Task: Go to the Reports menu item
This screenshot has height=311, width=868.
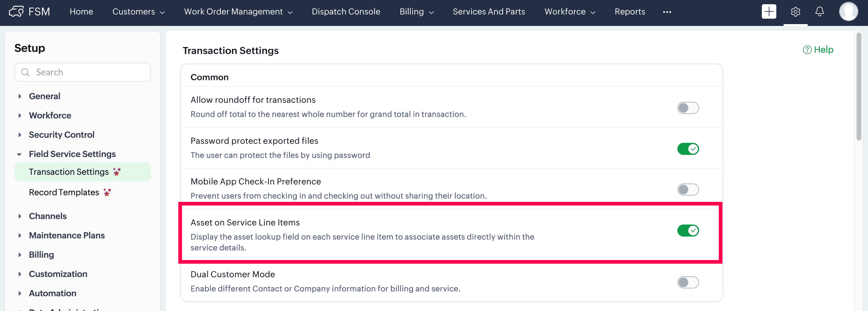Action: pos(629,12)
